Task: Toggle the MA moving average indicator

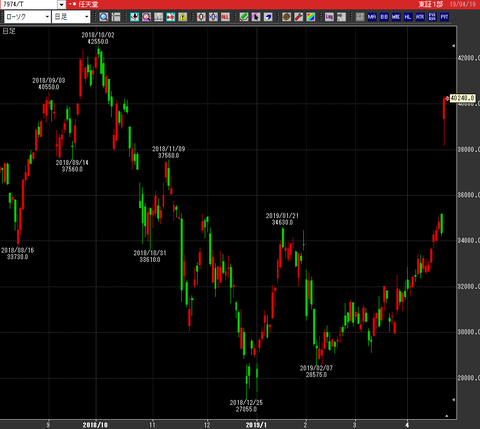Action: (x=372, y=17)
